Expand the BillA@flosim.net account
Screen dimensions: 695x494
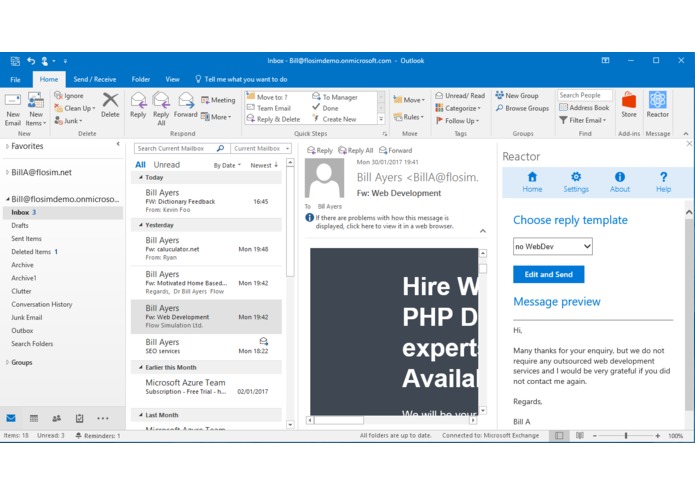pos(7,172)
